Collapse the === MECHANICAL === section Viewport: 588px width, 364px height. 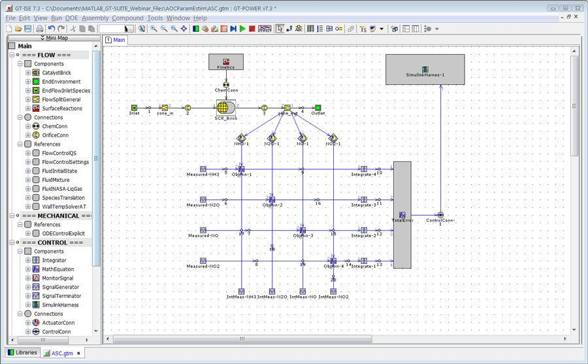pos(12,216)
